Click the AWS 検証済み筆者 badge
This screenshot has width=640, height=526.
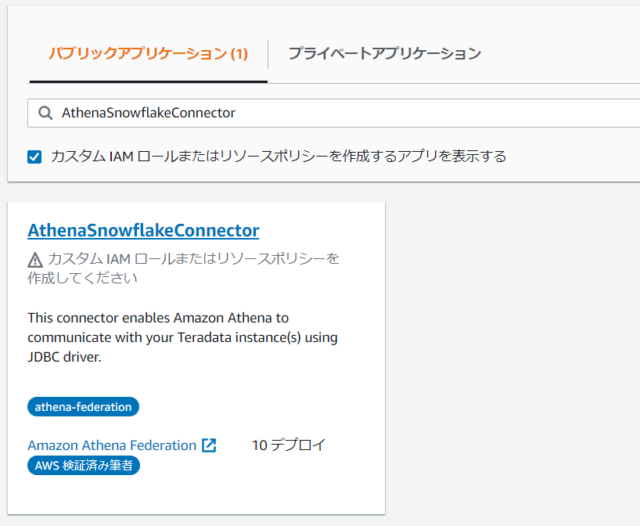84,465
